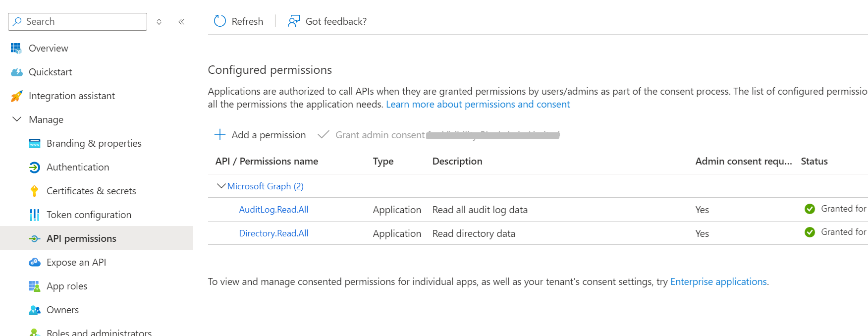Open Owners in the sidebar menu
The width and height of the screenshot is (868, 336).
(62, 310)
